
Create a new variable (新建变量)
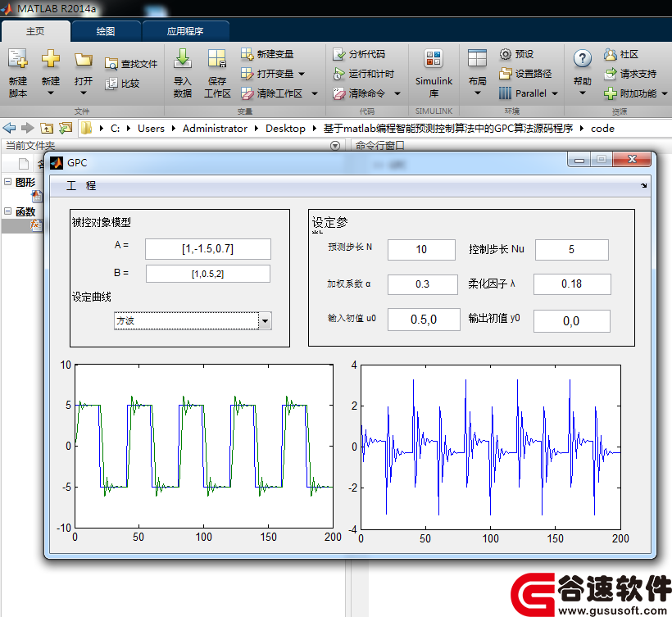tap(267, 54)
